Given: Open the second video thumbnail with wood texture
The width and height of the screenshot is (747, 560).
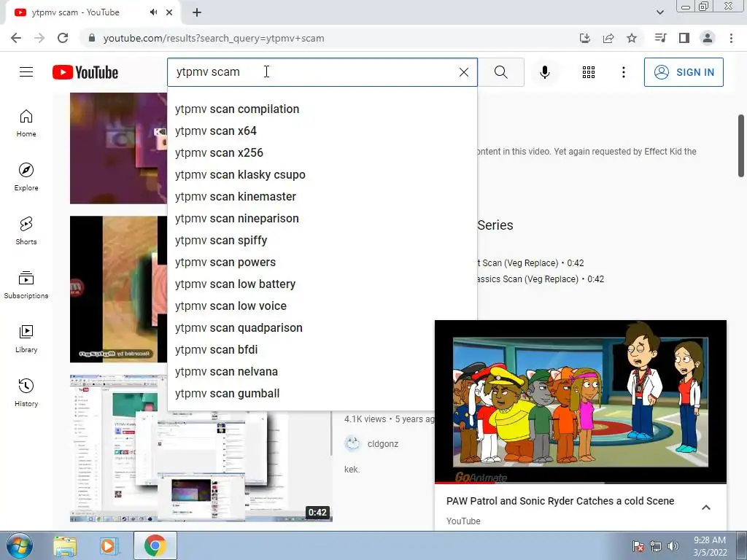Looking at the screenshot, I should point(118,289).
